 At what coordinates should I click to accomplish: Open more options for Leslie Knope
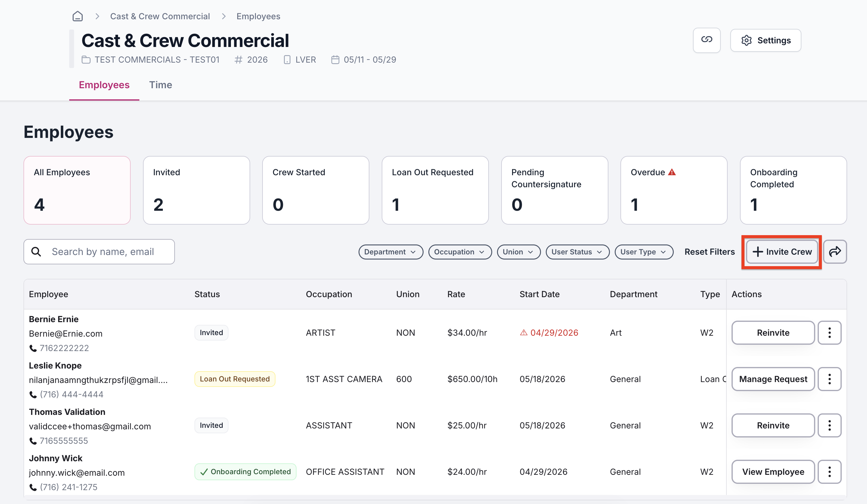[x=829, y=379]
